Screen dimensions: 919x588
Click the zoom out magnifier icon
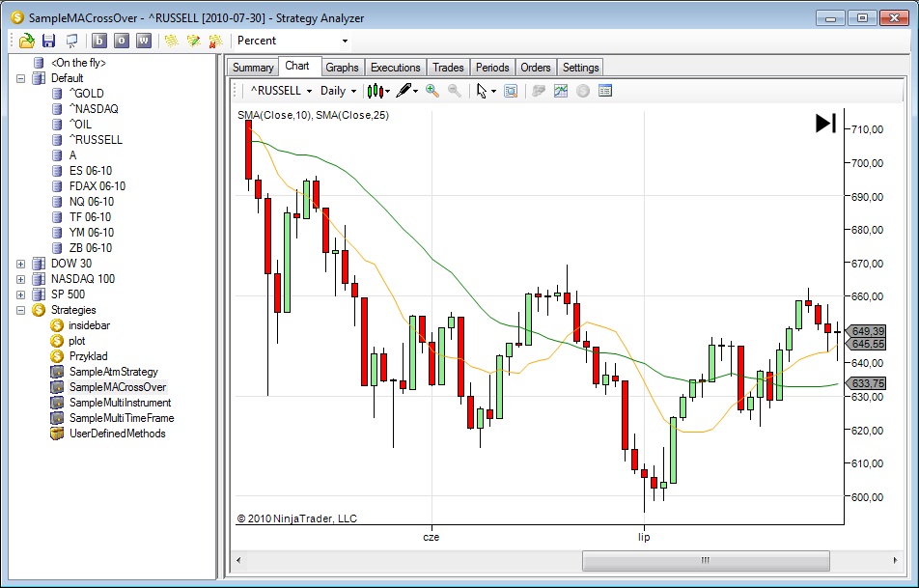point(455,91)
